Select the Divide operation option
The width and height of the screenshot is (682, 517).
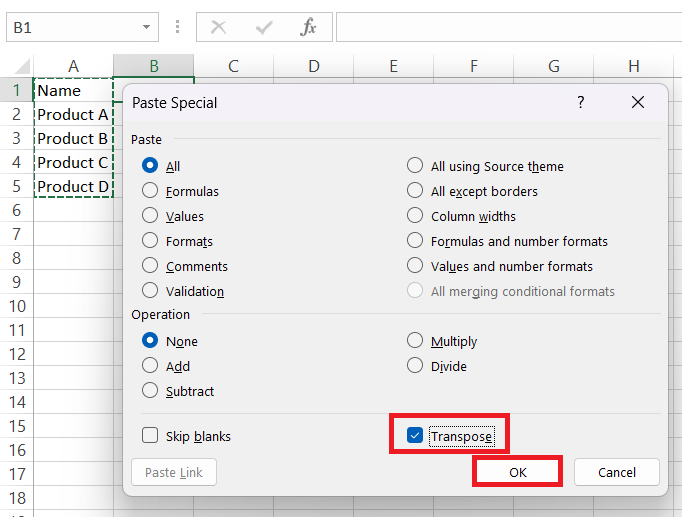437,366
